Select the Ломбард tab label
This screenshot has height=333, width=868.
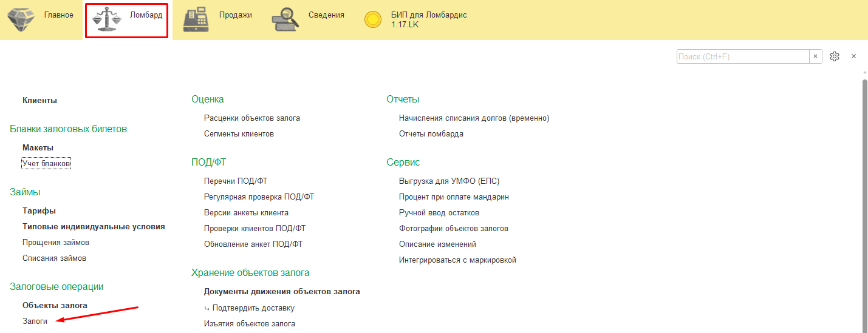[146, 15]
